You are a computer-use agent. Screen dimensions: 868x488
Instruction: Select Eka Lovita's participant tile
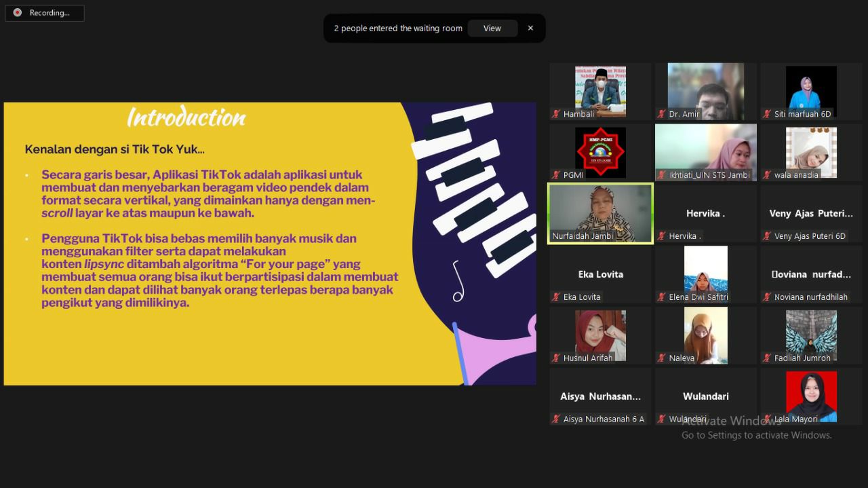[x=600, y=275]
